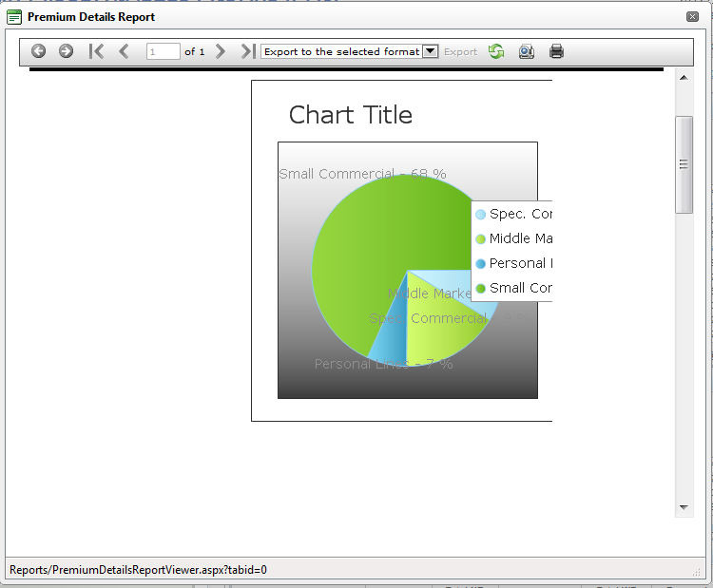
Task: Click the vertical scrollbar up arrow
Action: tap(684, 78)
